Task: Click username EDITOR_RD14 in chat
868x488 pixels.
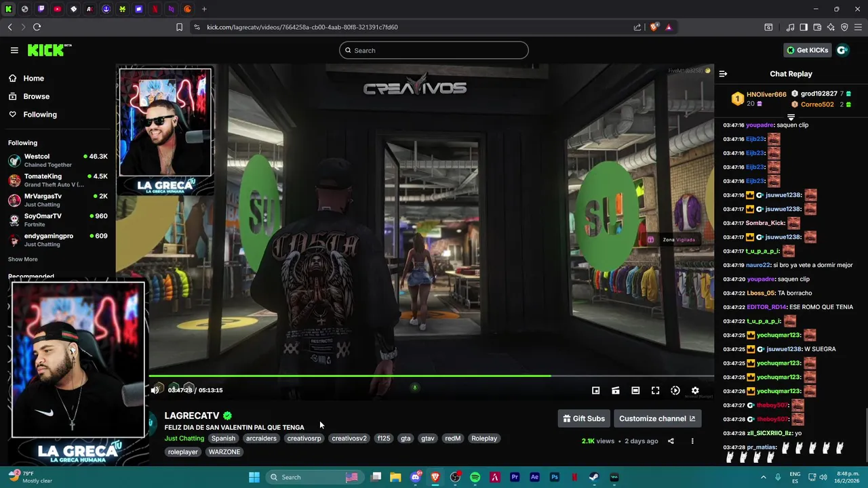Action: (x=767, y=307)
